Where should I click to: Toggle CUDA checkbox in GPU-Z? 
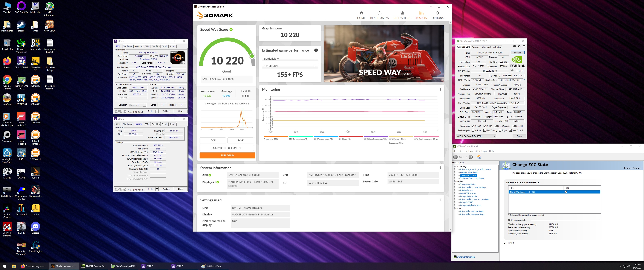tap(485, 126)
